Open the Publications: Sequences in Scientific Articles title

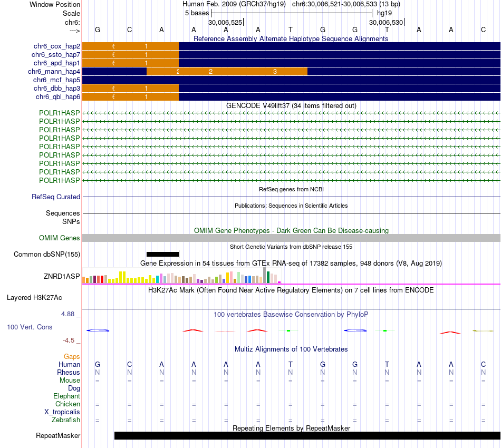291,206
